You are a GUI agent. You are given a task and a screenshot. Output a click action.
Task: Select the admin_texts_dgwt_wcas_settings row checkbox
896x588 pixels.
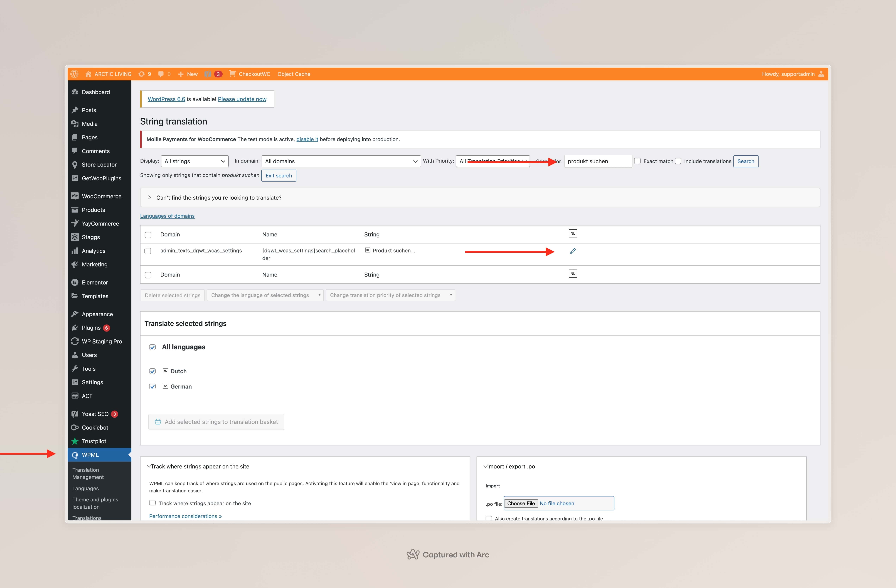[x=148, y=251]
